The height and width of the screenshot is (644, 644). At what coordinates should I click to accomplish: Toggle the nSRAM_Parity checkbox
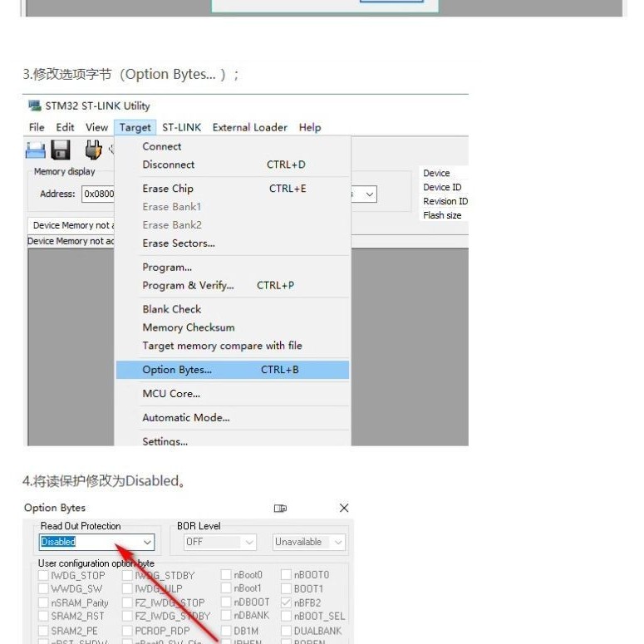coord(43,602)
